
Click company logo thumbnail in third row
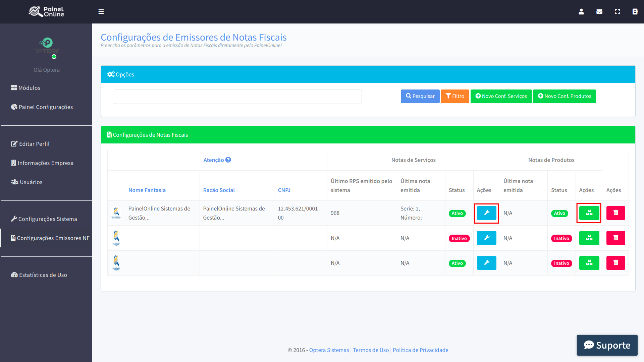pyautogui.click(x=116, y=263)
